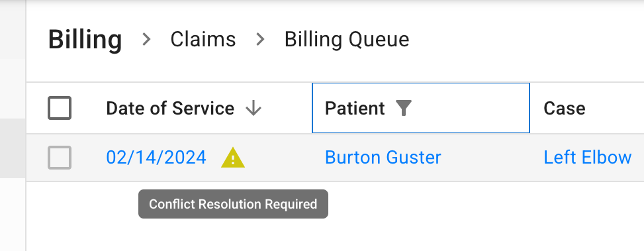This screenshot has height=251, width=644.
Task: Open the 02/14/2024 date of service link
Action: (x=156, y=158)
